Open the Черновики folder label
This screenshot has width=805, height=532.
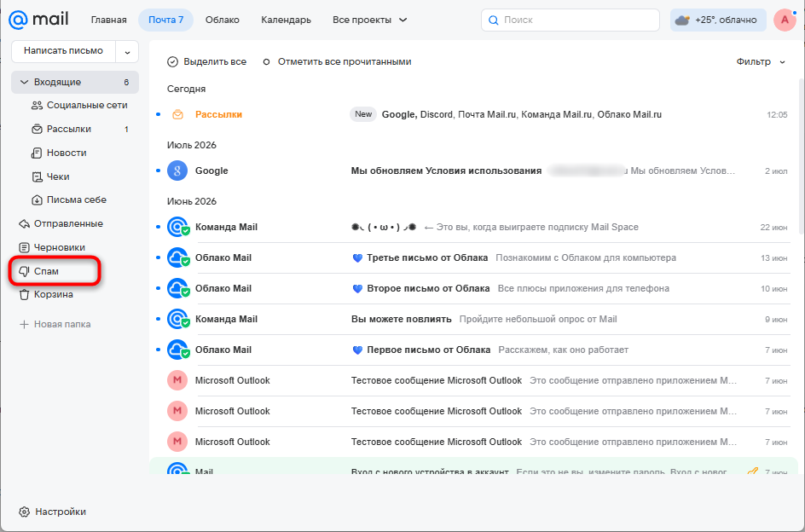point(60,247)
